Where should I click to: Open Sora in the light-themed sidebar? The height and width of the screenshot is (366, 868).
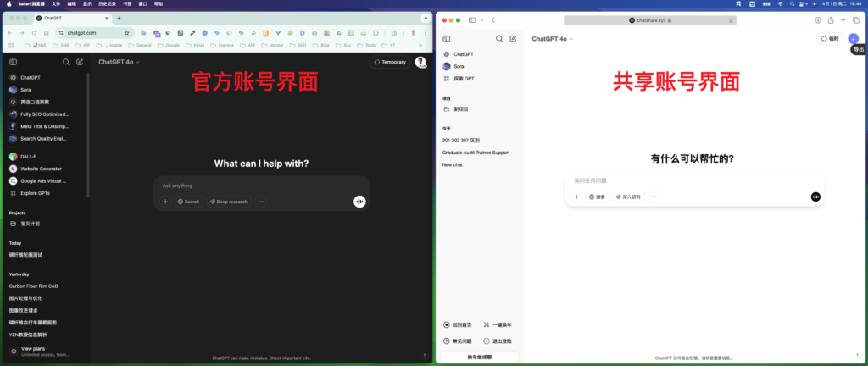[x=458, y=65]
